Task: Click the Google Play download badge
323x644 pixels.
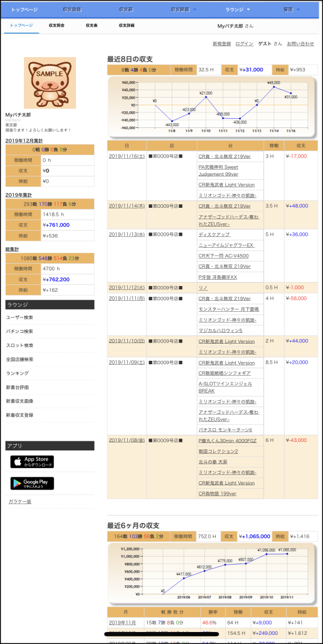Action: pyautogui.click(x=32, y=484)
